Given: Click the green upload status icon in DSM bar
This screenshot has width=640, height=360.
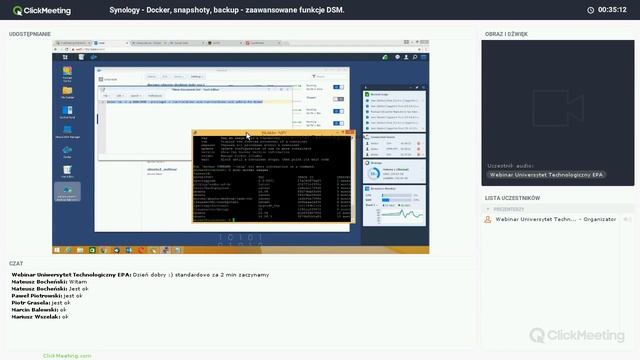Looking at the screenshot, I should tap(385, 57).
